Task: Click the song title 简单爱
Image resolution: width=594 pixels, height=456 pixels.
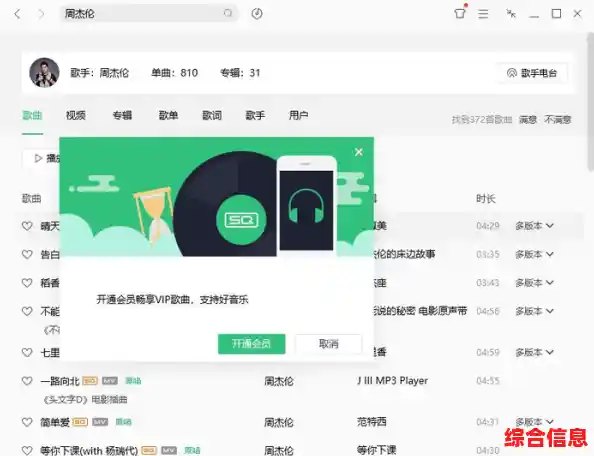Action: pos(55,422)
